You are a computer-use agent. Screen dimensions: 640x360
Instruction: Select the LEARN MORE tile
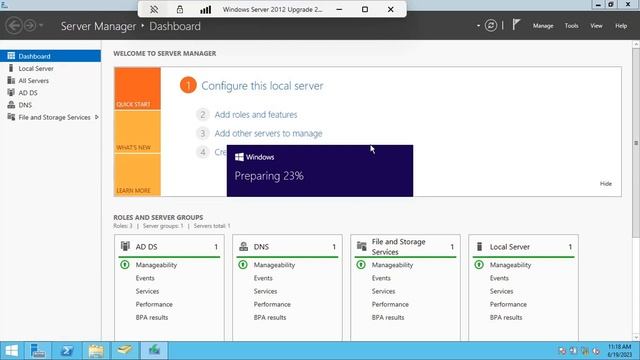pyautogui.click(x=138, y=175)
